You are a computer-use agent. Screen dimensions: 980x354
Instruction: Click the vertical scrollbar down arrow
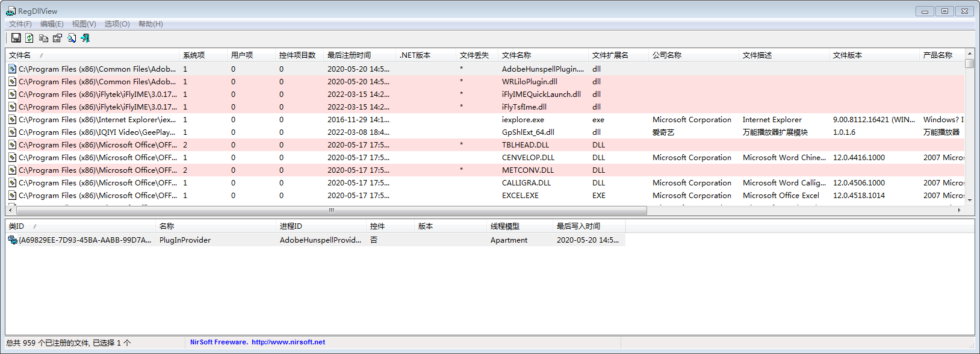click(969, 200)
